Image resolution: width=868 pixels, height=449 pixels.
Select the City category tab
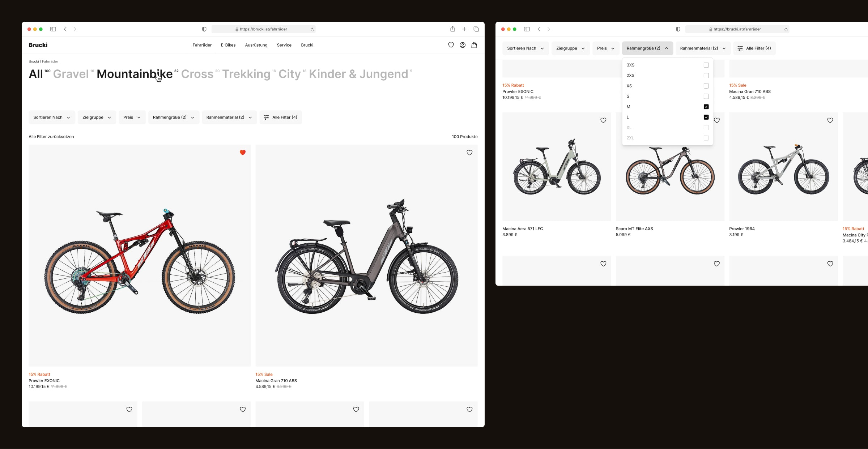click(x=289, y=74)
